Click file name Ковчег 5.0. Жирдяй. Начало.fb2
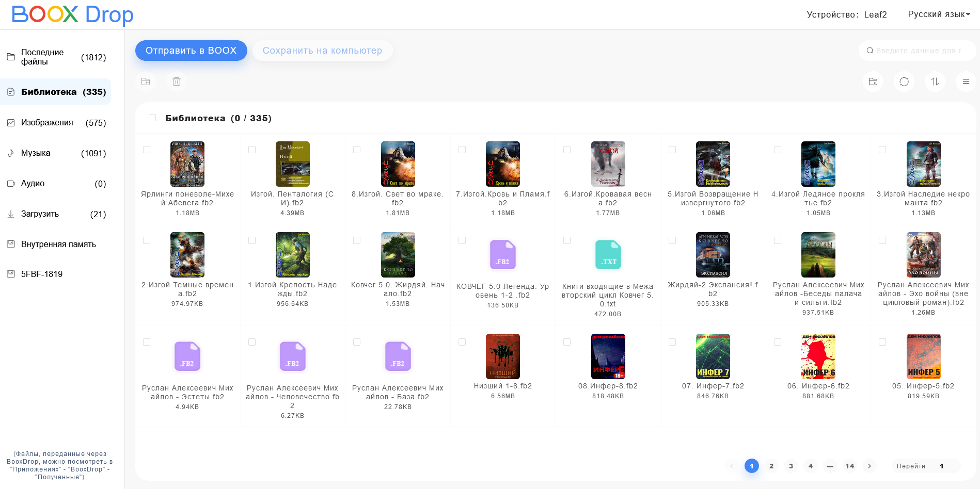 398,289
